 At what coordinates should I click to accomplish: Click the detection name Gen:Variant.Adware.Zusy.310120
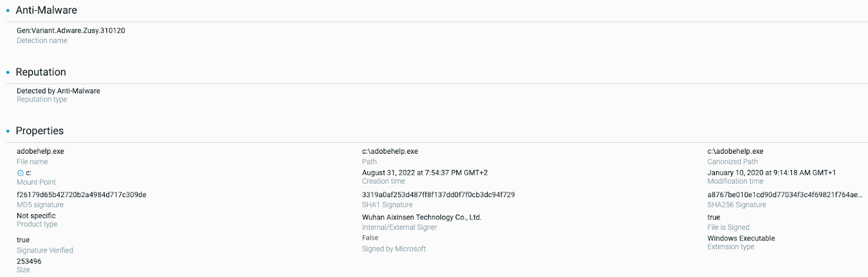tap(71, 30)
